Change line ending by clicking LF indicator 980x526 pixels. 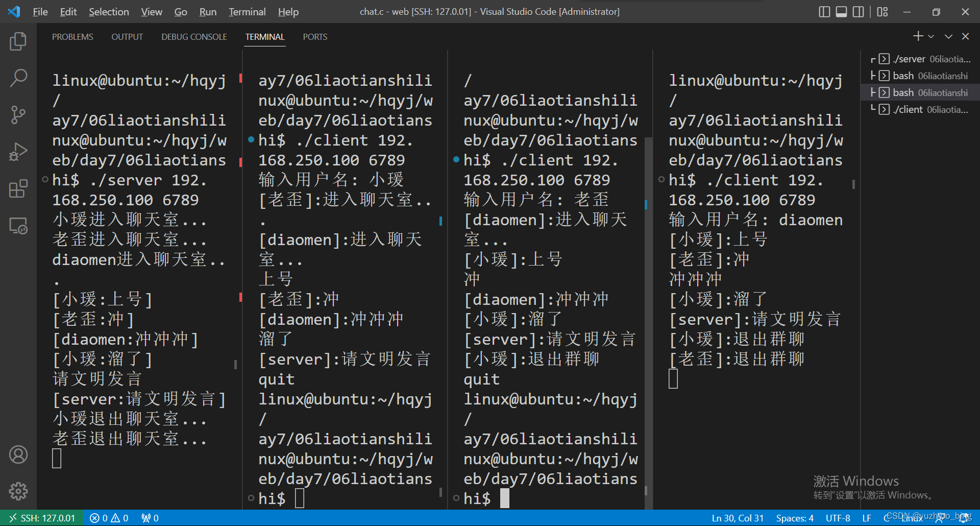tap(866, 517)
